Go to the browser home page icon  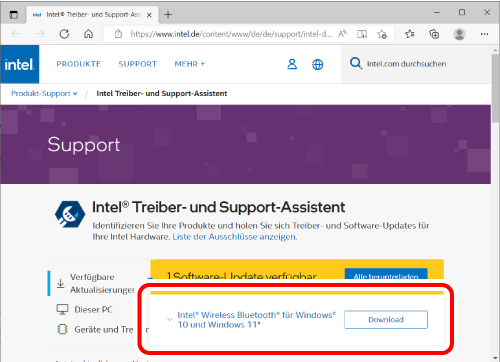88,34
